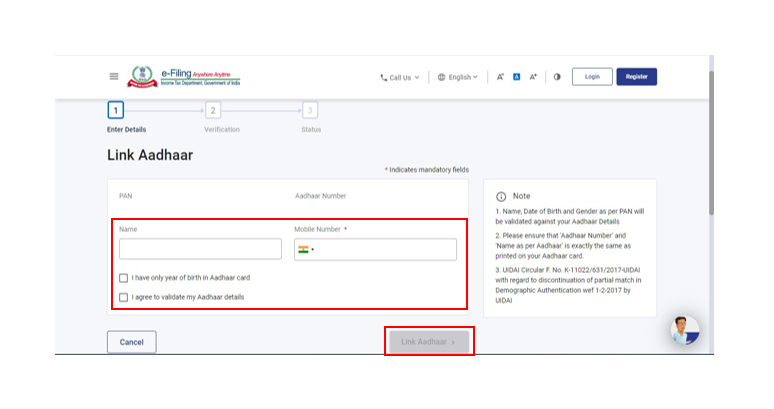Click the e-Filing Income Tax logo

pos(185,76)
